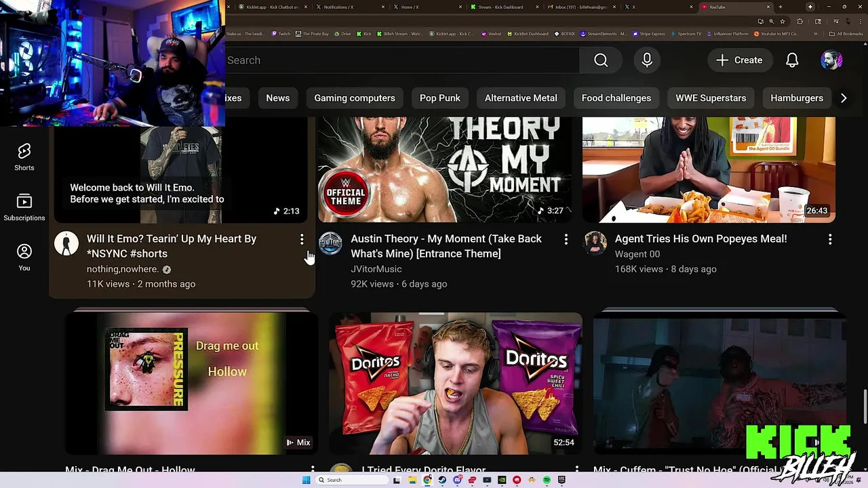Open NVIDIA app from taskbar
Screen dimensions: 868x488
pos(502,480)
